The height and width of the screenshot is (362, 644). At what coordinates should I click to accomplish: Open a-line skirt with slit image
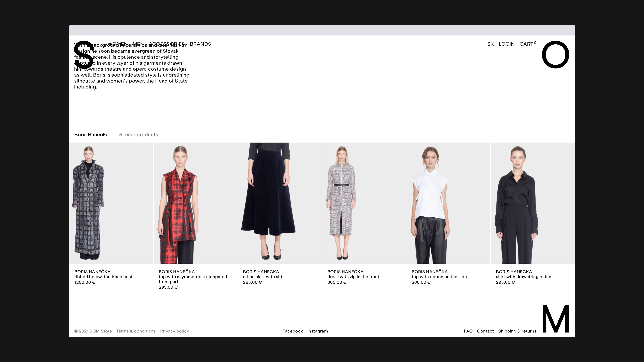click(x=280, y=203)
